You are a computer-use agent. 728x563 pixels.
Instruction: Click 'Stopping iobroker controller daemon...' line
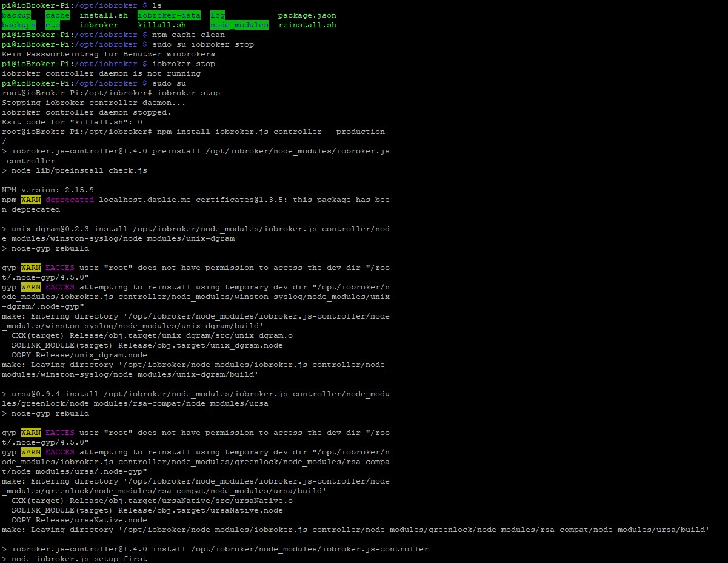coord(94,103)
